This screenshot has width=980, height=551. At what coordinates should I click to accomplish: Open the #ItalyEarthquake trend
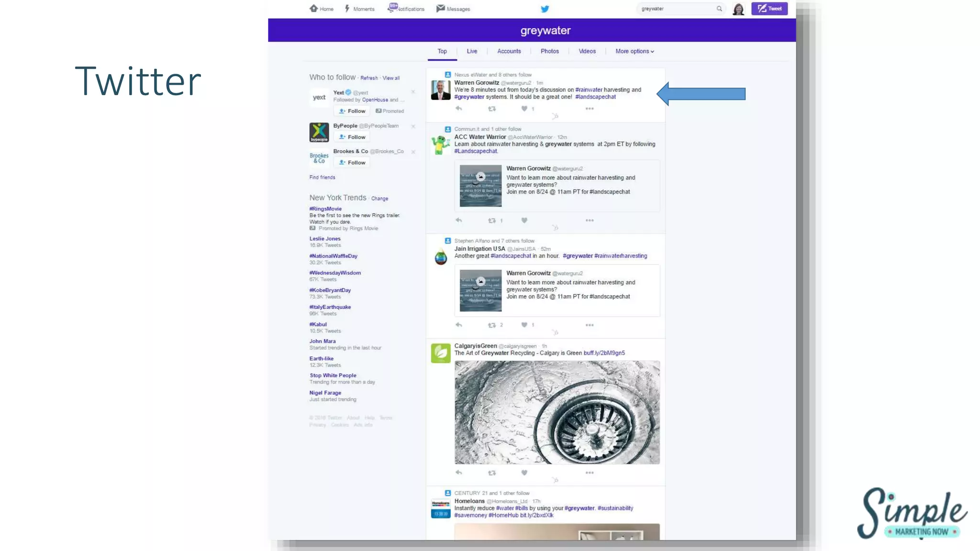330,307
